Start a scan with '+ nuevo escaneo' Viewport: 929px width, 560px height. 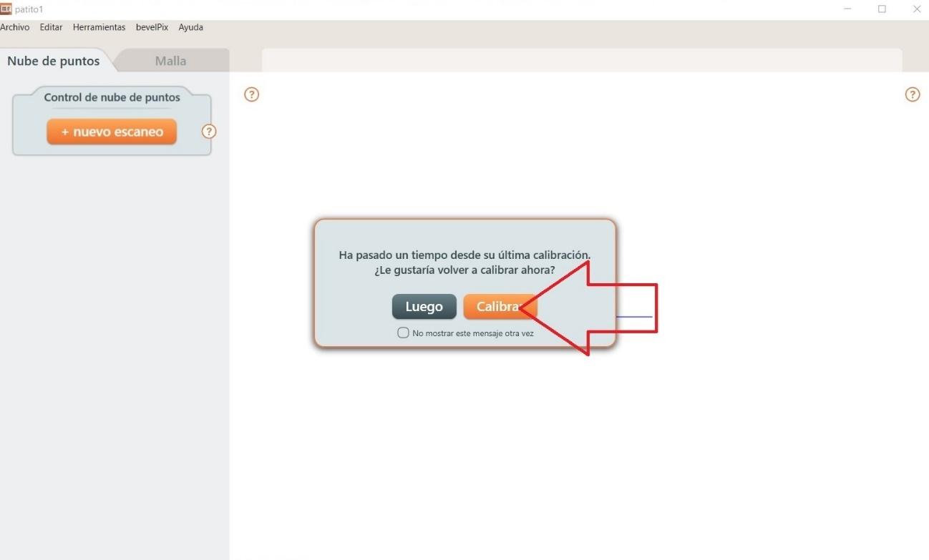click(112, 132)
